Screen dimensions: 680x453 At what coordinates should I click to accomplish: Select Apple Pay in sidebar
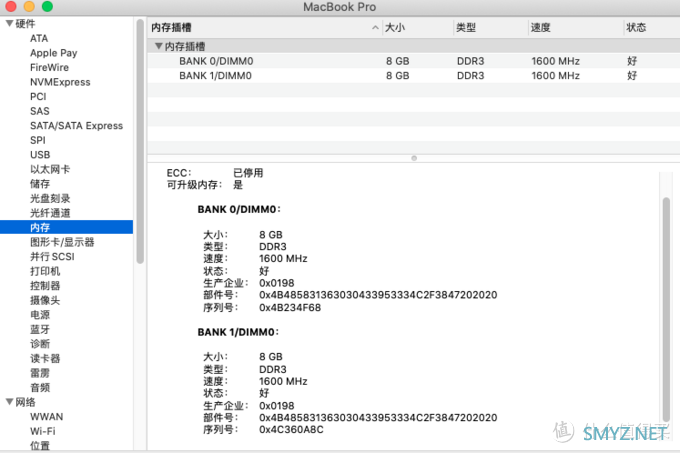point(54,53)
